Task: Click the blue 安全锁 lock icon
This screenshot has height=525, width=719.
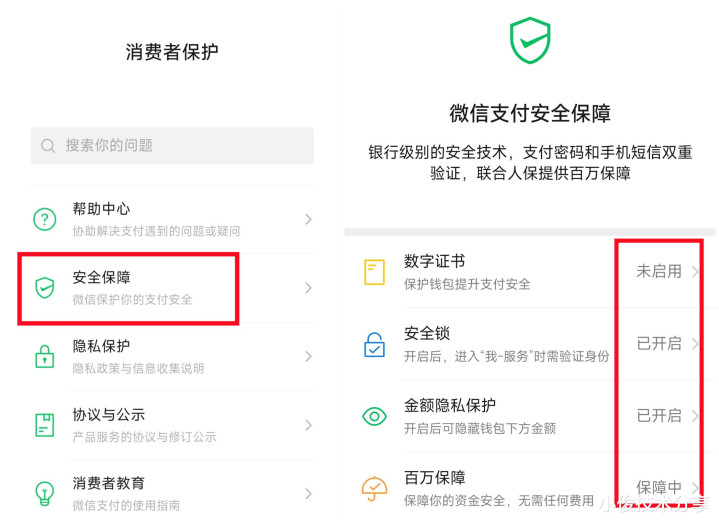Action: (374, 344)
